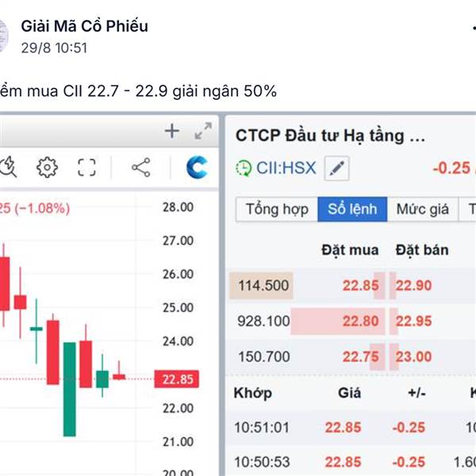Select the 22.90 ask price
Screen dimensions: 476x476
point(414,286)
